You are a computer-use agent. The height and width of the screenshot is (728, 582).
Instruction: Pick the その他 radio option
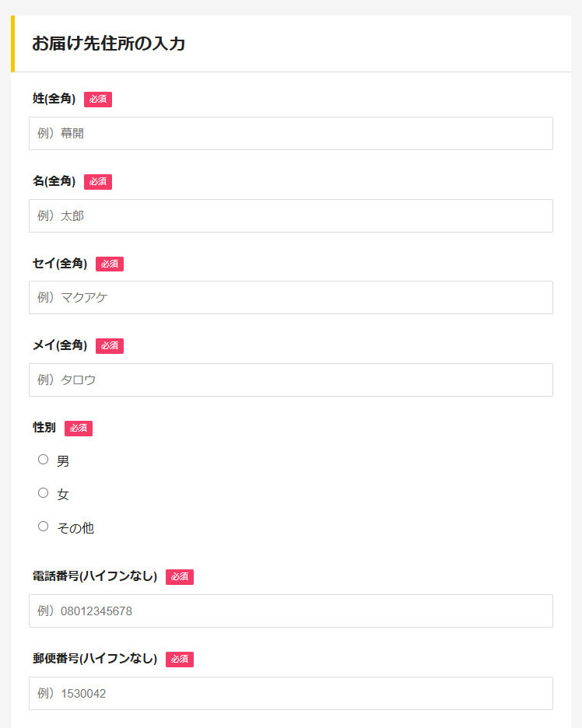coord(44,527)
